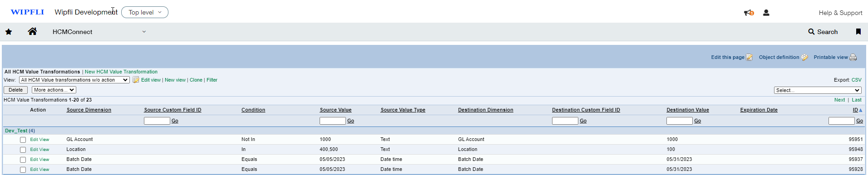This screenshot has height=175, width=868.
Task: Click the Edit this page pencil icon
Action: [x=750, y=57]
